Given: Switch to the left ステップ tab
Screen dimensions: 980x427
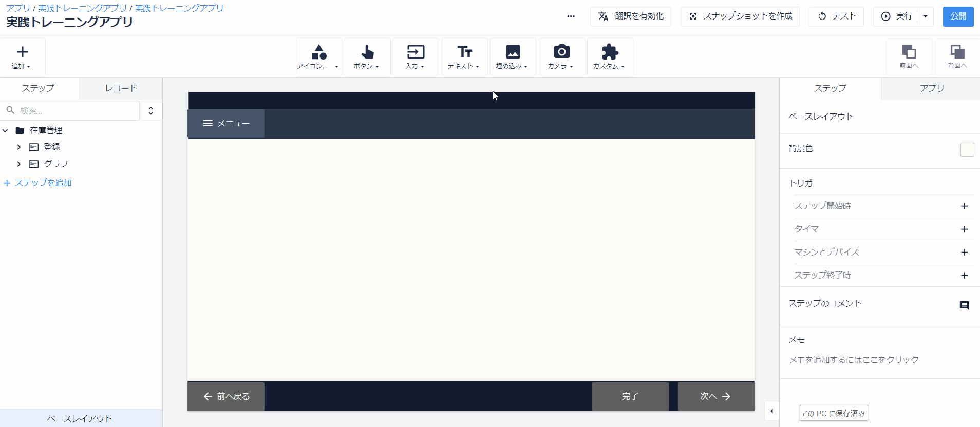Looking at the screenshot, I should [39, 88].
